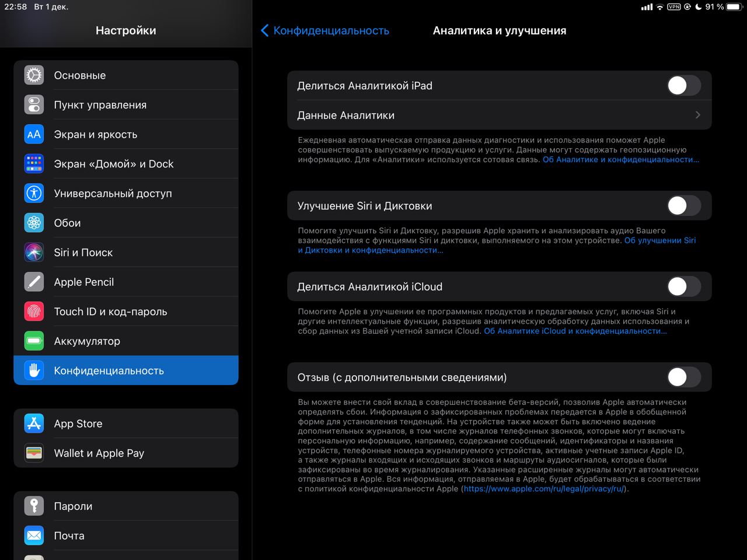Select Экран и яркость in sidebar
Image resolution: width=747 pixels, height=560 pixels.
(x=126, y=134)
